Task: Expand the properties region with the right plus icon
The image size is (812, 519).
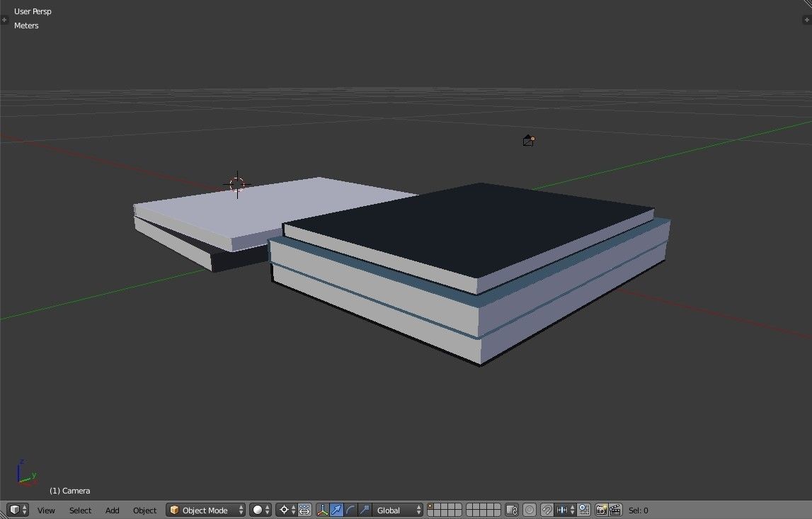Action: click(x=806, y=20)
